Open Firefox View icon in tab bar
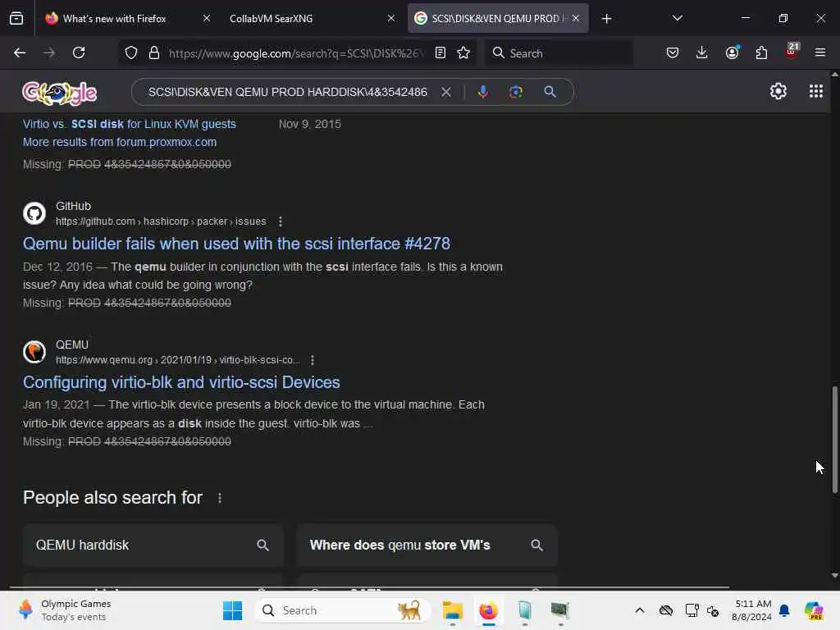The image size is (840, 630). 16,18
